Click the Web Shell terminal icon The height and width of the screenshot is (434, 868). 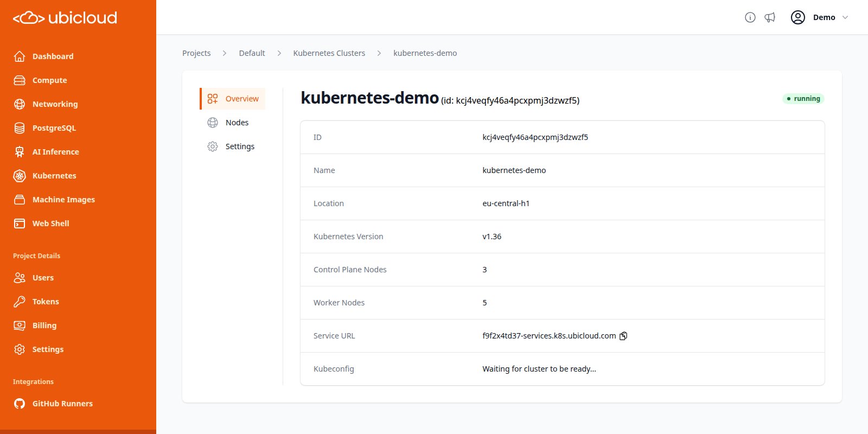[20, 224]
